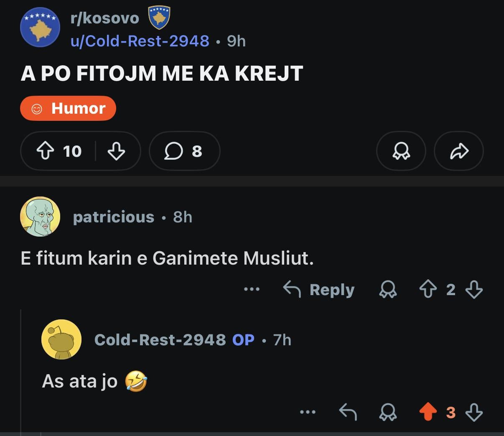The width and height of the screenshot is (504, 436).
Task: Downvote Cold-Rest-2948's reply comment
Action: tap(474, 413)
